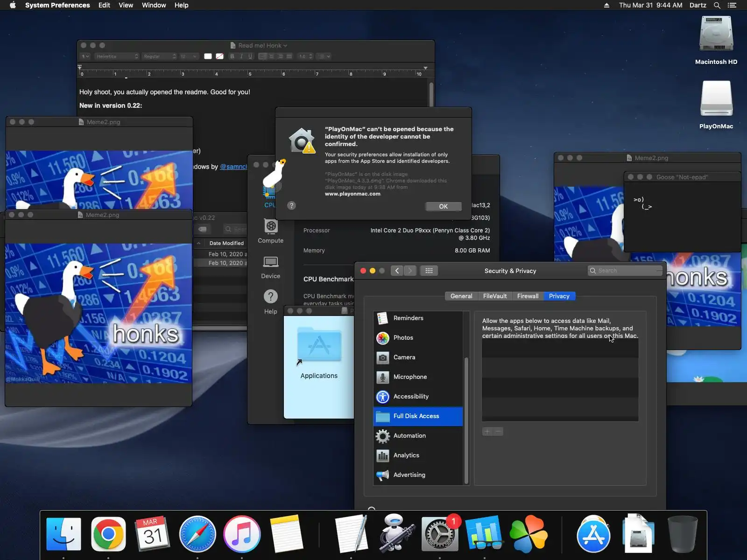Click the minus button under the app list

tap(498, 432)
